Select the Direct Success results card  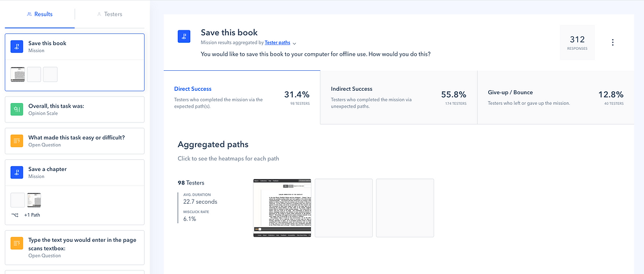point(242,97)
